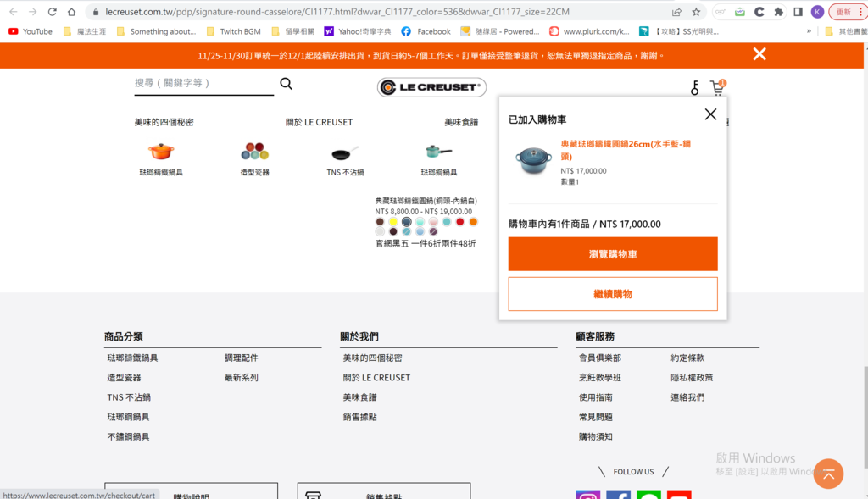Open the Facebook bookmark
The height and width of the screenshot is (499, 868).
click(x=426, y=31)
